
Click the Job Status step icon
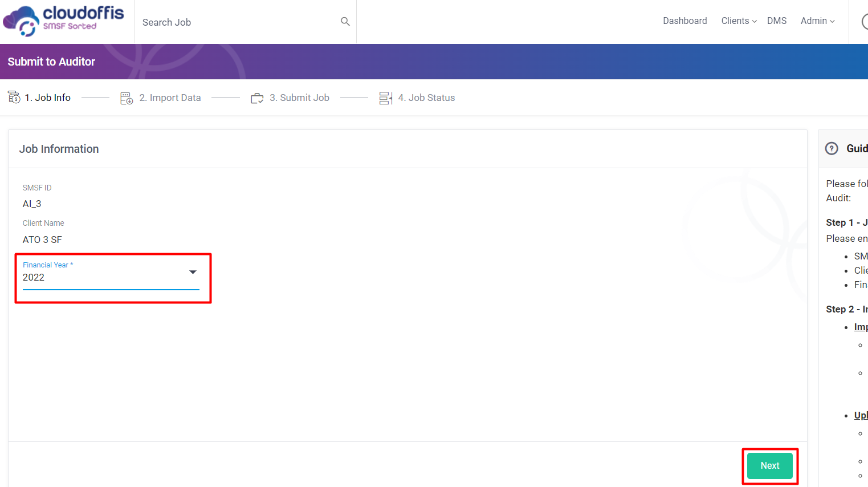[x=386, y=98]
